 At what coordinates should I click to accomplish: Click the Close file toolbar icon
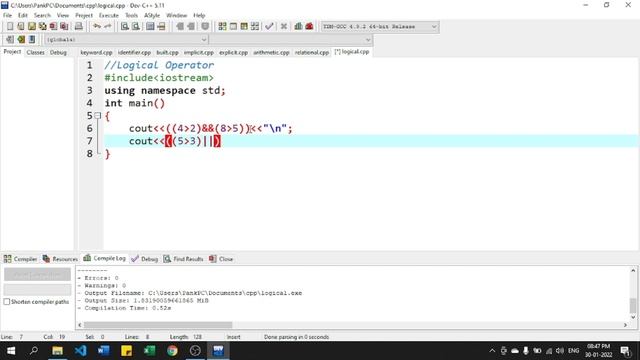coord(53,27)
